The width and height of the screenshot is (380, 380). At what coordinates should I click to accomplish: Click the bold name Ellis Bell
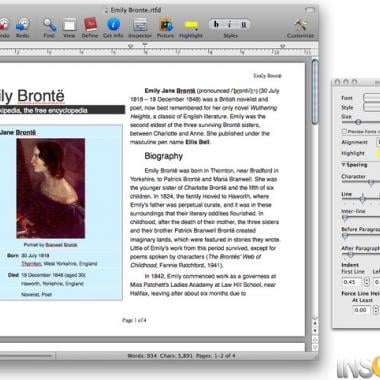point(198,142)
